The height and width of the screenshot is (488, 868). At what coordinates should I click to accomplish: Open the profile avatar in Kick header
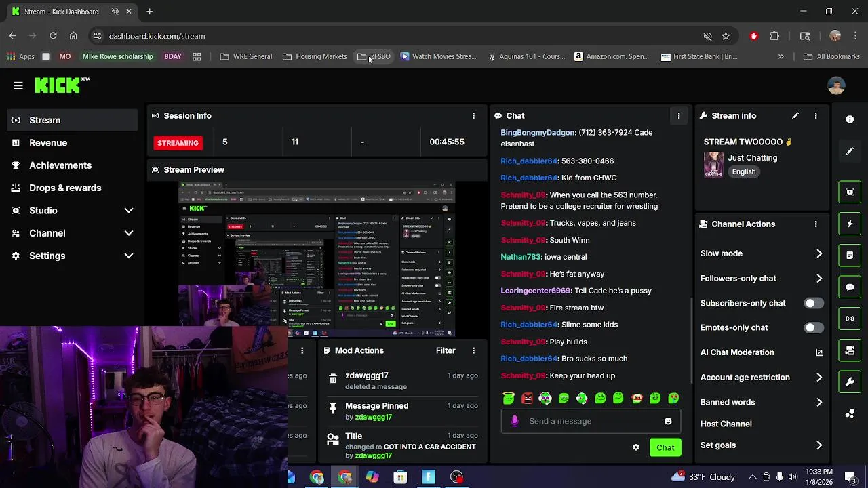point(836,85)
